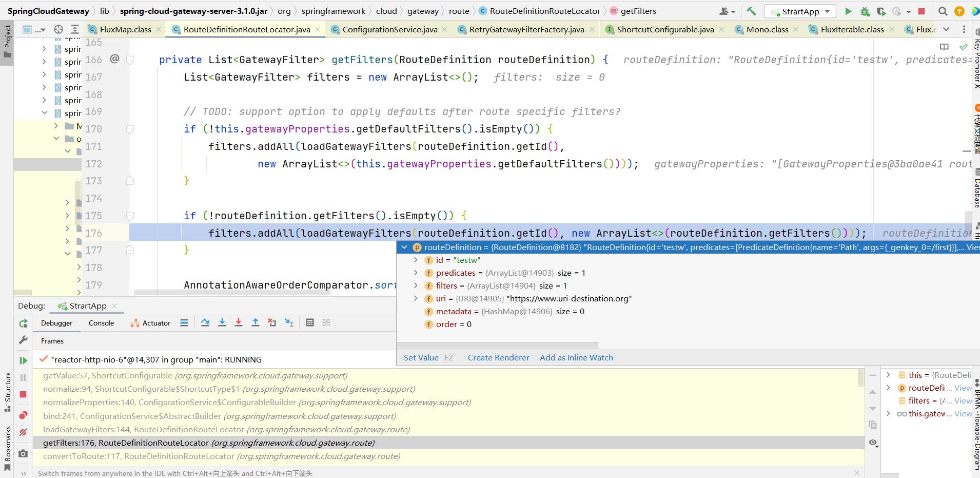Resume program in debug sidebar

pyautogui.click(x=23, y=360)
